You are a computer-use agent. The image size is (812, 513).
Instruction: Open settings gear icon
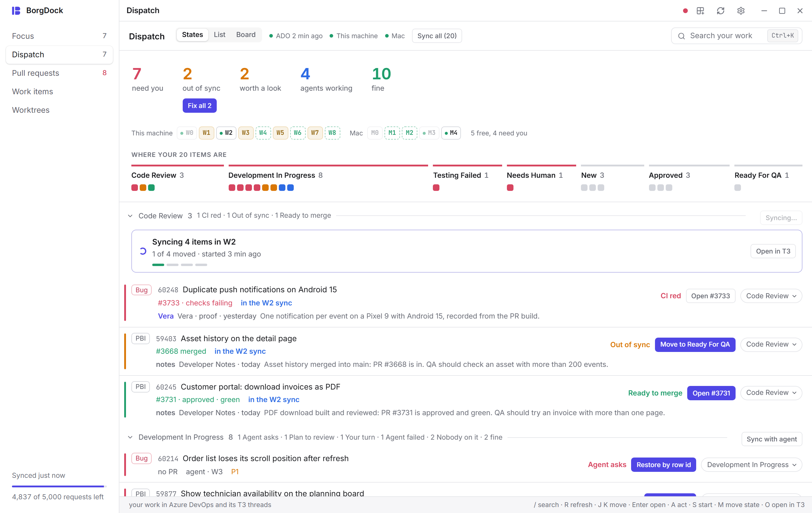point(741,11)
